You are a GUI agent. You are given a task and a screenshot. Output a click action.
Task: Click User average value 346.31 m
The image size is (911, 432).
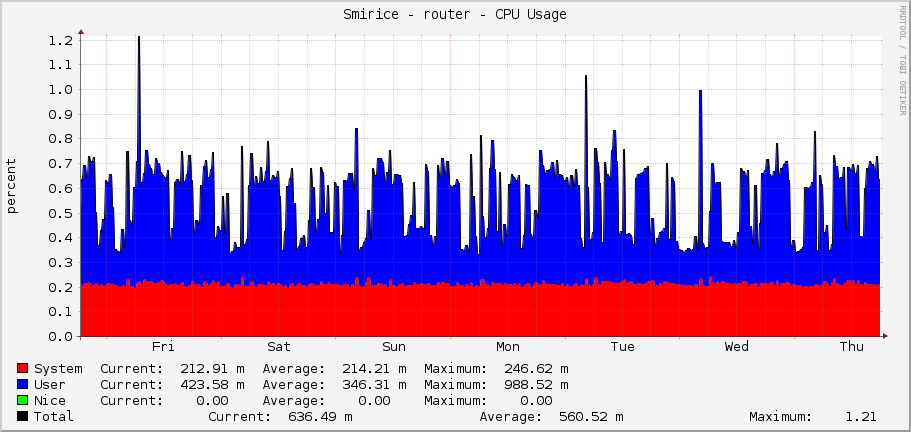(374, 384)
